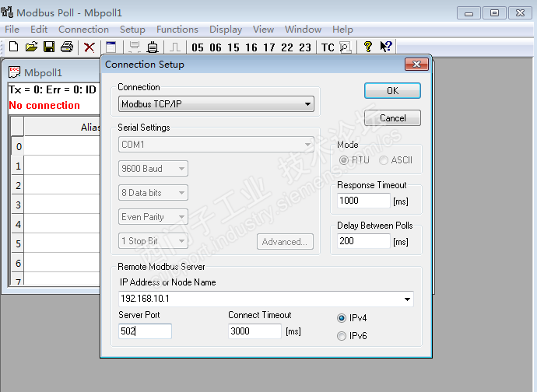The width and height of the screenshot is (537, 392).
Task: Click the Server Port 502 field
Action: point(145,331)
